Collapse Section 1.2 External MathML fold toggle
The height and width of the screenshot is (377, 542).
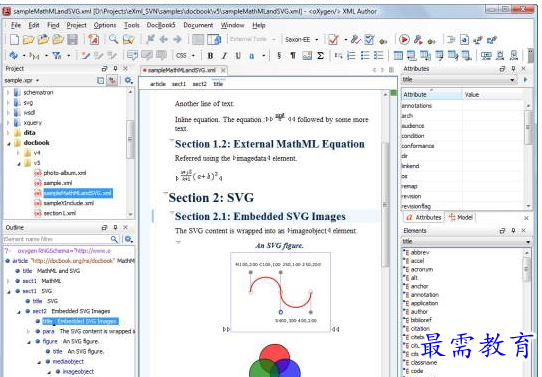pyautogui.click(x=171, y=140)
